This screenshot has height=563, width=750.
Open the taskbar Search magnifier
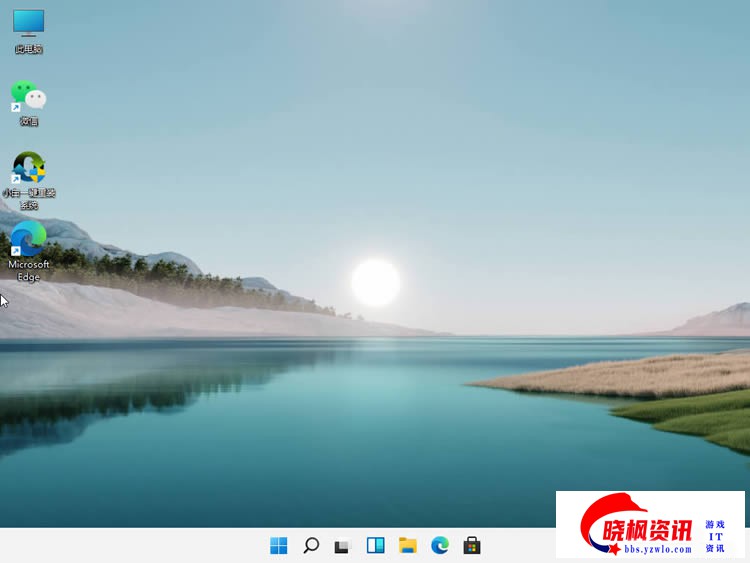point(311,545)
